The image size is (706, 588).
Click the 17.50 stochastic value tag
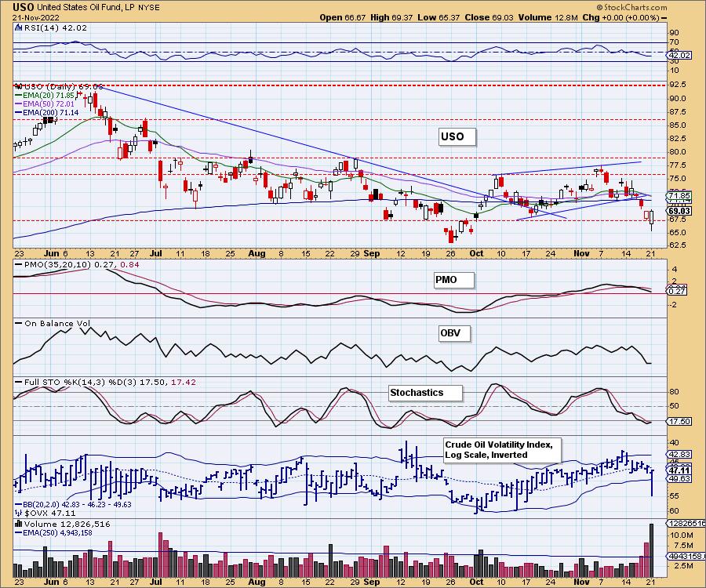(x=679, y=422)
